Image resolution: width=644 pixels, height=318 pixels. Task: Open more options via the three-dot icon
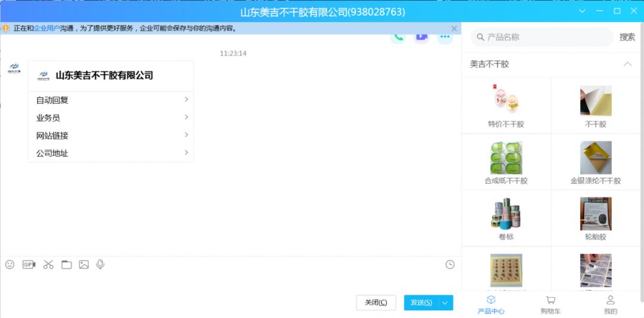(445, 38)
